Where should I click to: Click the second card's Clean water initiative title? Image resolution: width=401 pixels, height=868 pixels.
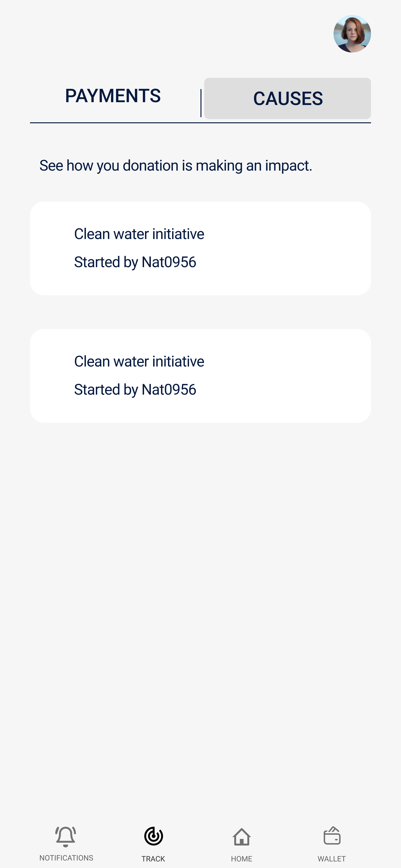(139, 361)
